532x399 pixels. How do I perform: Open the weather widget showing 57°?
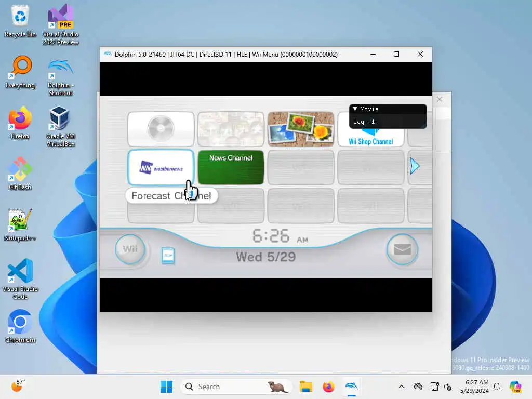pos(18,386)
